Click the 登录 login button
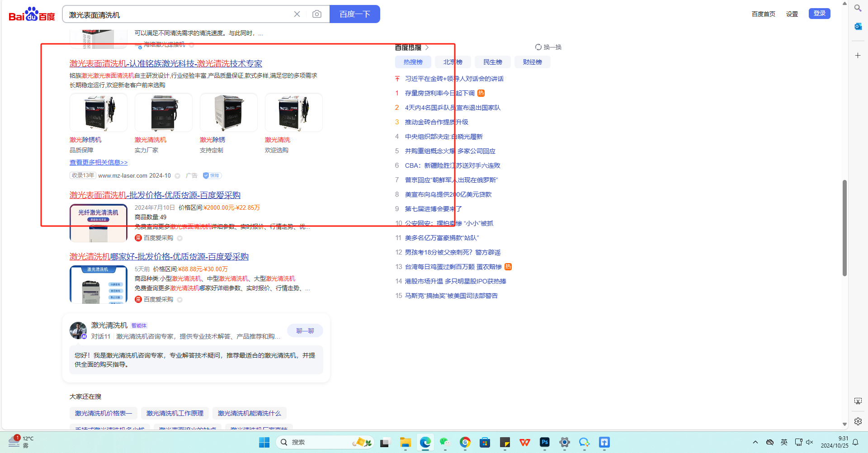The height and width of the screenshot is (453, 868). click(x=819, y=14)
